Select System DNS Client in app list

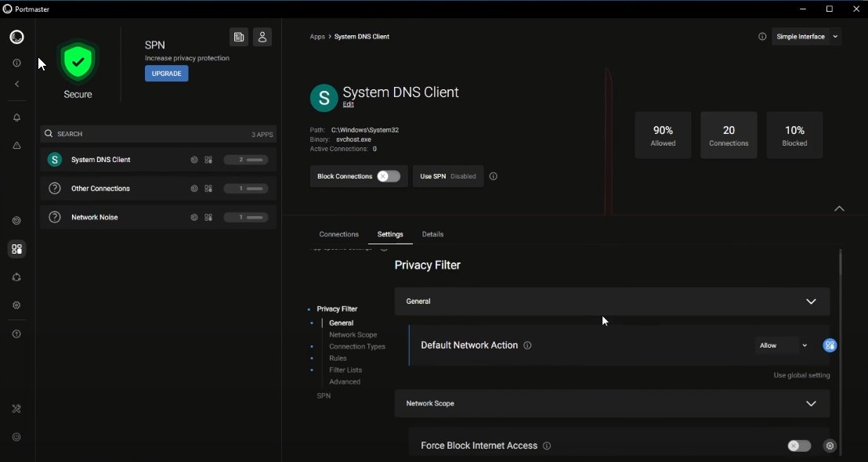(x=158, y=160)
